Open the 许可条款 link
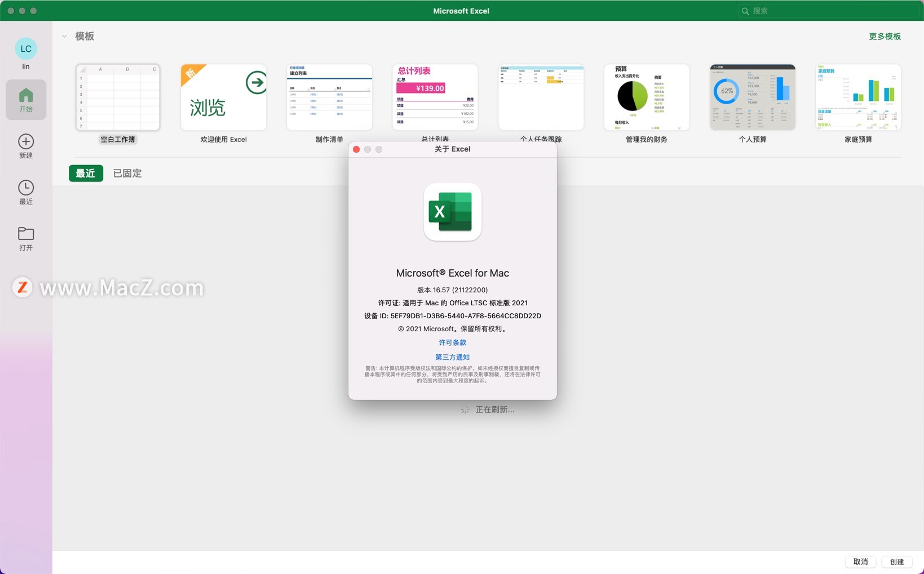 click(452, 342)
